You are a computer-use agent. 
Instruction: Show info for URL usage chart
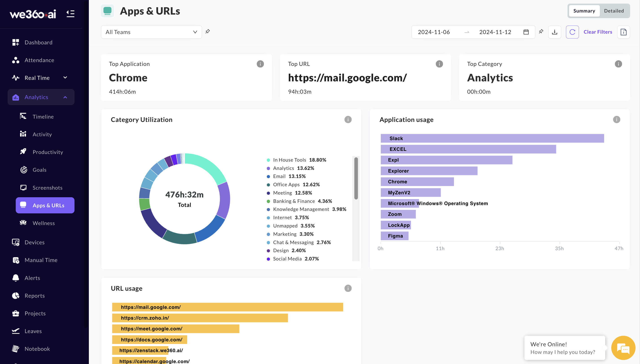(x=348, y=288)
